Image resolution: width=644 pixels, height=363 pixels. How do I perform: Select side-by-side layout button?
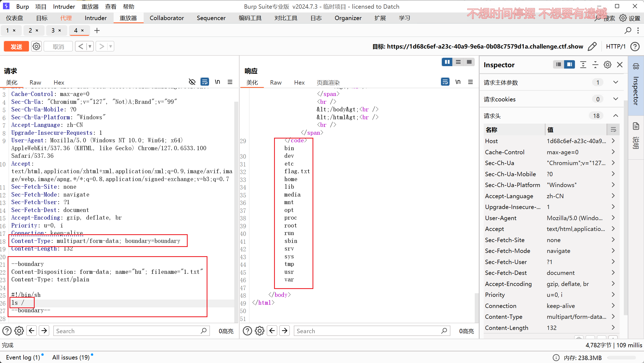pyautogui.click(x=447, y=62)
